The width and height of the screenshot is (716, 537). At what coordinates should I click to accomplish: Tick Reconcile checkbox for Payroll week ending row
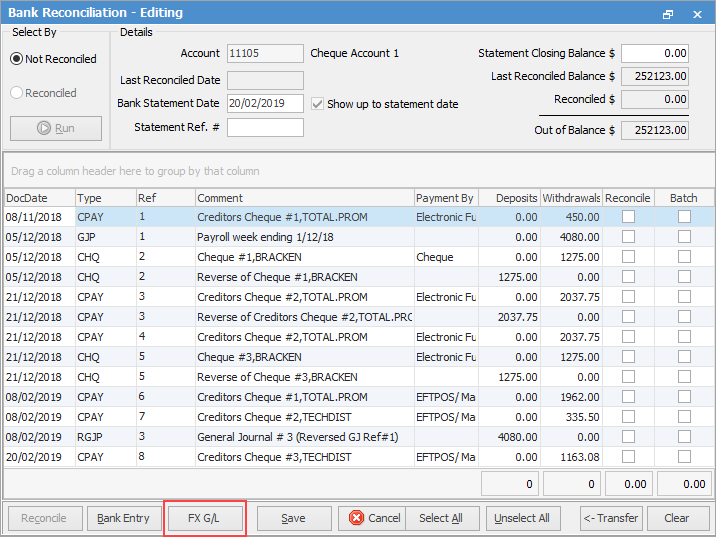pyautogui.click(x=628, y=237)
